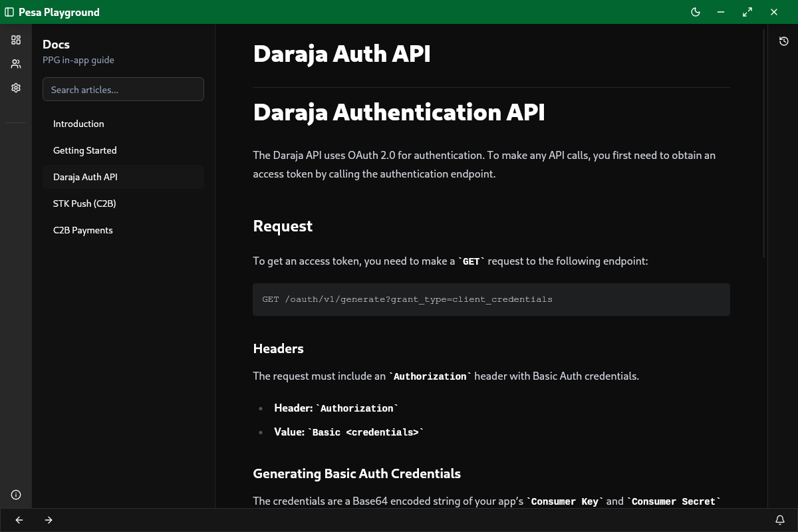Click the 'Headers' section heading
Image resolution: width=798 pixels, height=532 pixels.
click(x=278, y=348)
